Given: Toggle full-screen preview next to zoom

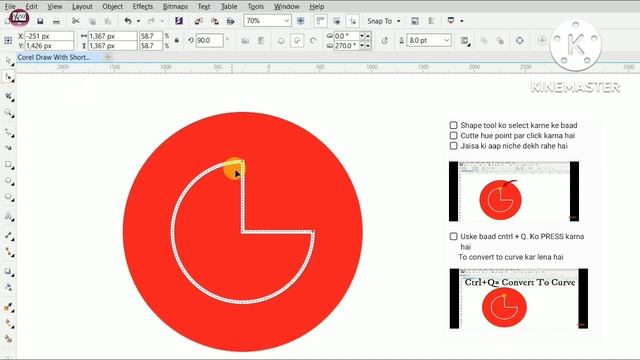Looking at the screenshot, I should [300, 21].
